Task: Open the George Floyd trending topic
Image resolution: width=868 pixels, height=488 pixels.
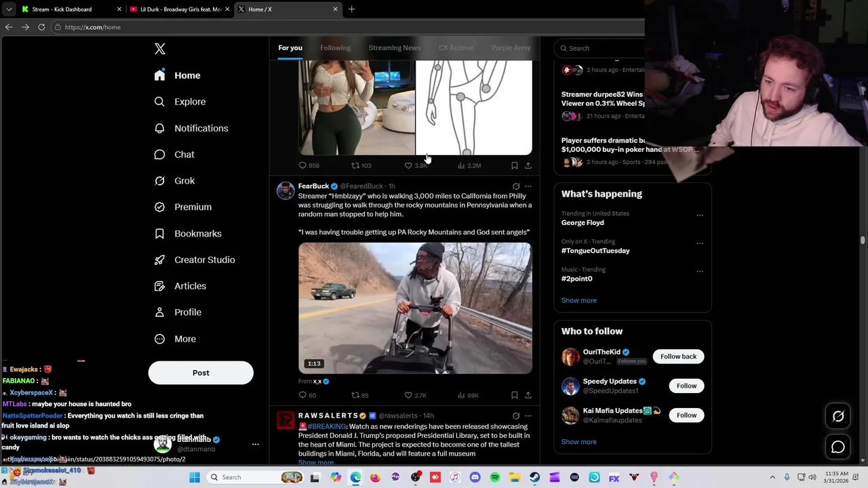Action: coord(583,222)
